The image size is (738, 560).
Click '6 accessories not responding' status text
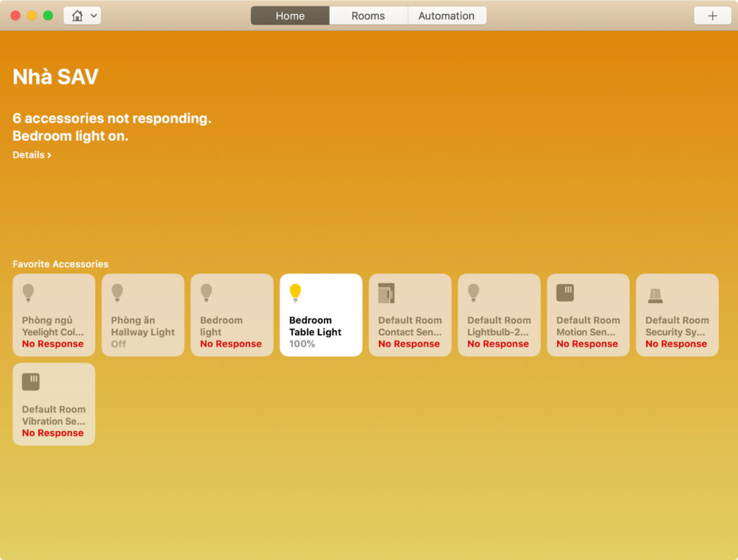pyautogui.click(x=112, y=118)
